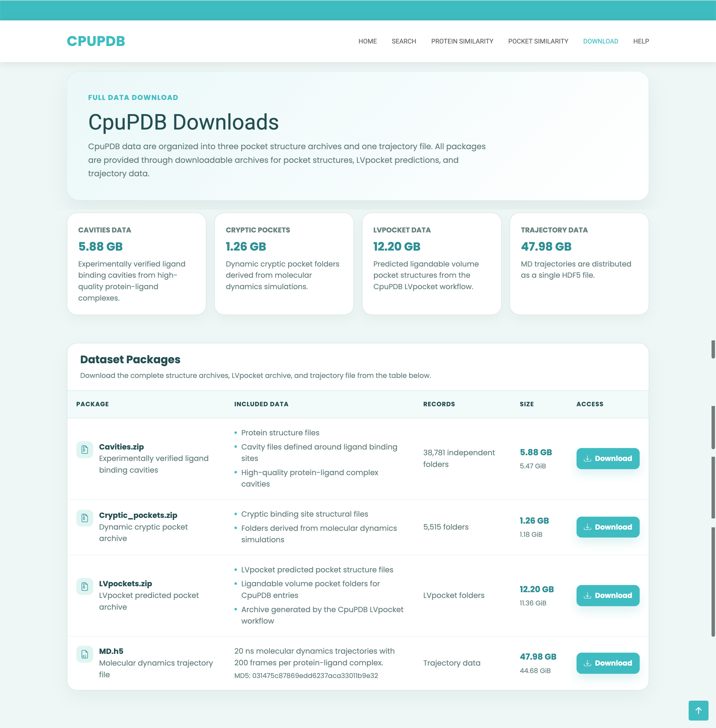Click the scroll-to-top arrow button
The height and width of the screenshot is (728, 716).
698,710
